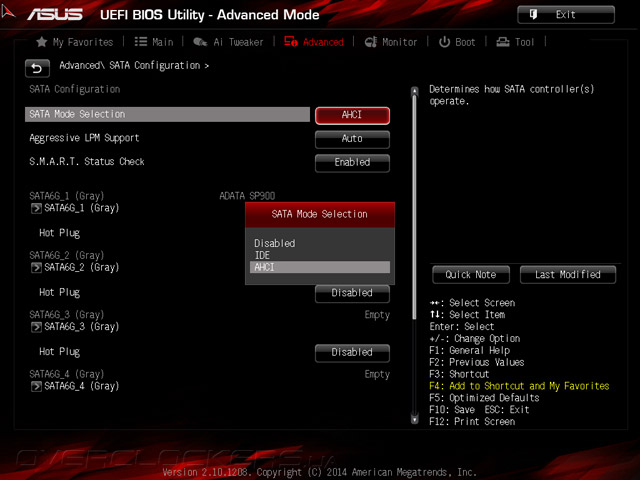Click the settings list scrollbar thumb
Viewport: 640px width, 480px height.
415,207
